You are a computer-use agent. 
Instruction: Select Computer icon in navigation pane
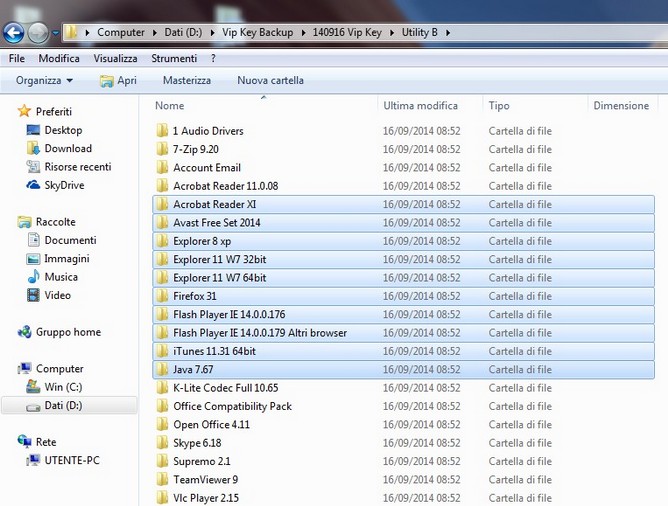click(24, 368)
